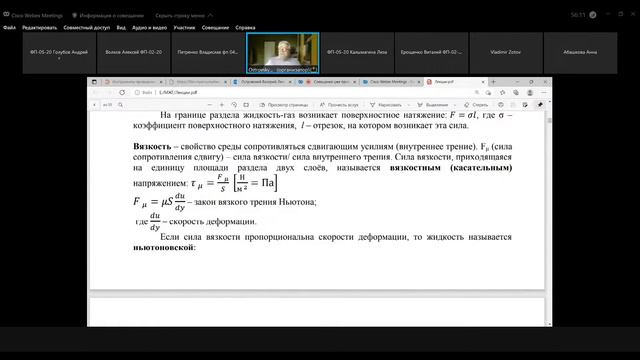Screen dimensions: 640x360
Task: Click Прочесть вслух button
Action: click(x=339, y=105)
